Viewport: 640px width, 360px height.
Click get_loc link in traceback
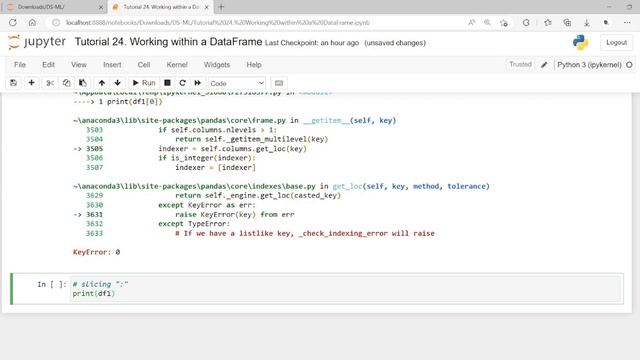click(x=347, y=186)
